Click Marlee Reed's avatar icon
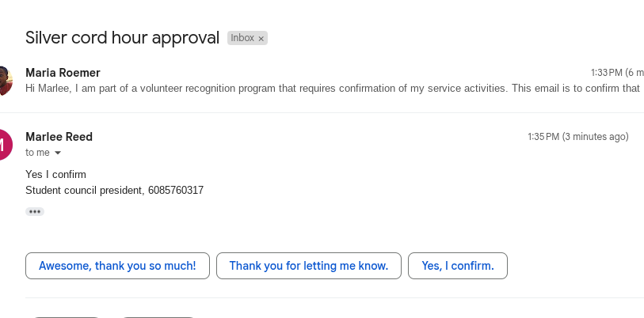Viewport: 644px width, 318px height. tap(4, 145)
